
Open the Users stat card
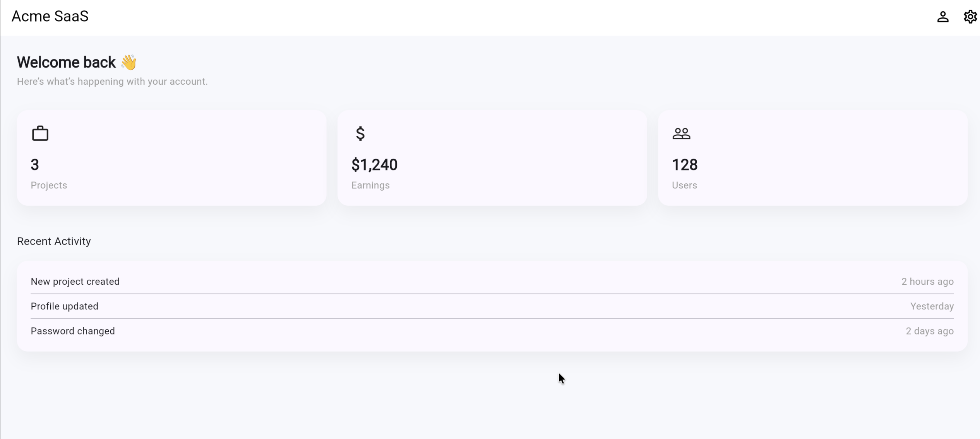(812, 158)
